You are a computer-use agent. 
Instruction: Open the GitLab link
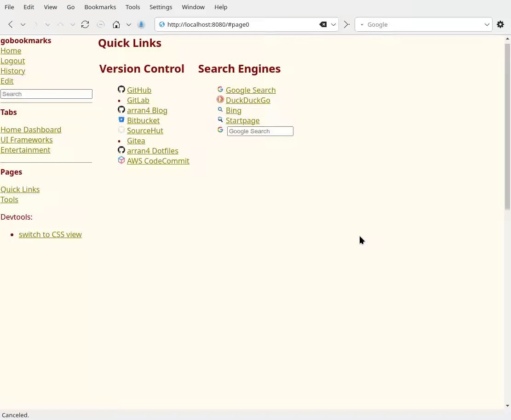click(138, 100)
